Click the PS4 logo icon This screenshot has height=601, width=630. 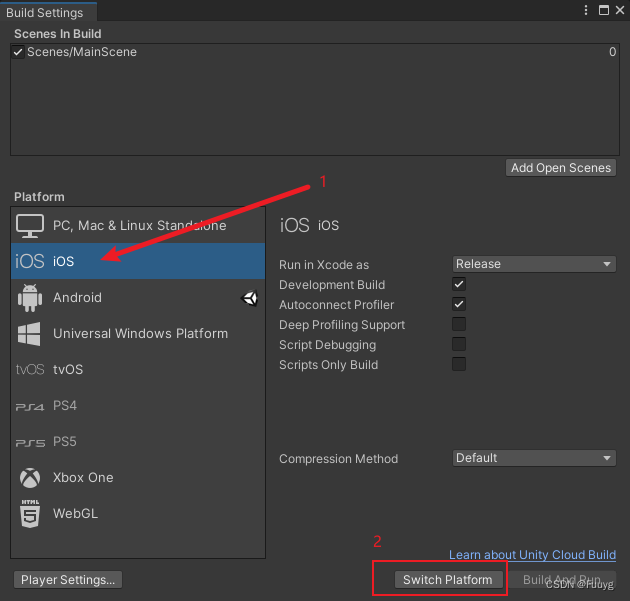(30, 407)
